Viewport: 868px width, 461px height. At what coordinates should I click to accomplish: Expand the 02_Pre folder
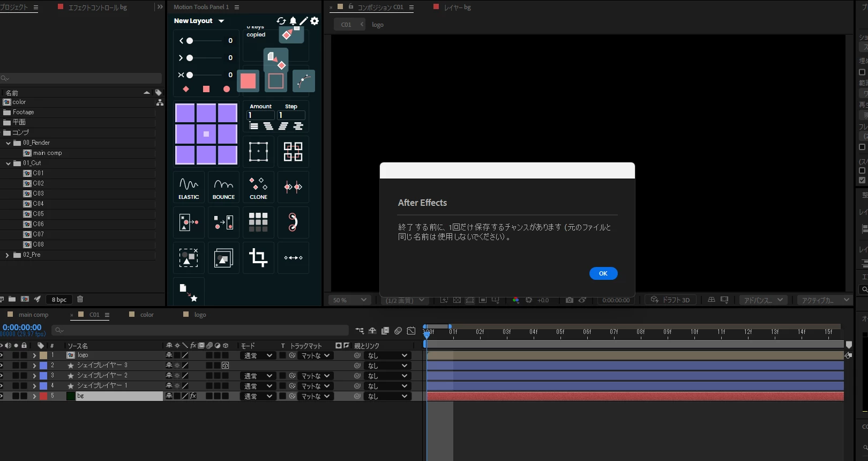(x=7, y=255)
